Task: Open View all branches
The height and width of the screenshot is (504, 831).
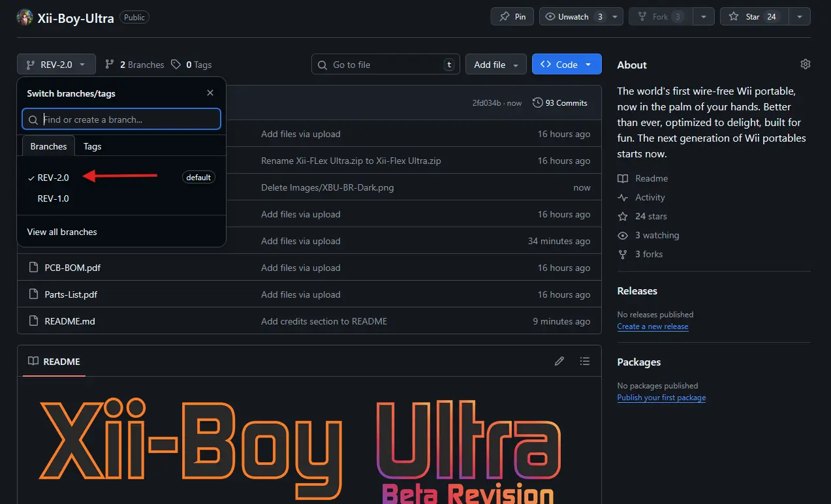Action: (62, 232)
